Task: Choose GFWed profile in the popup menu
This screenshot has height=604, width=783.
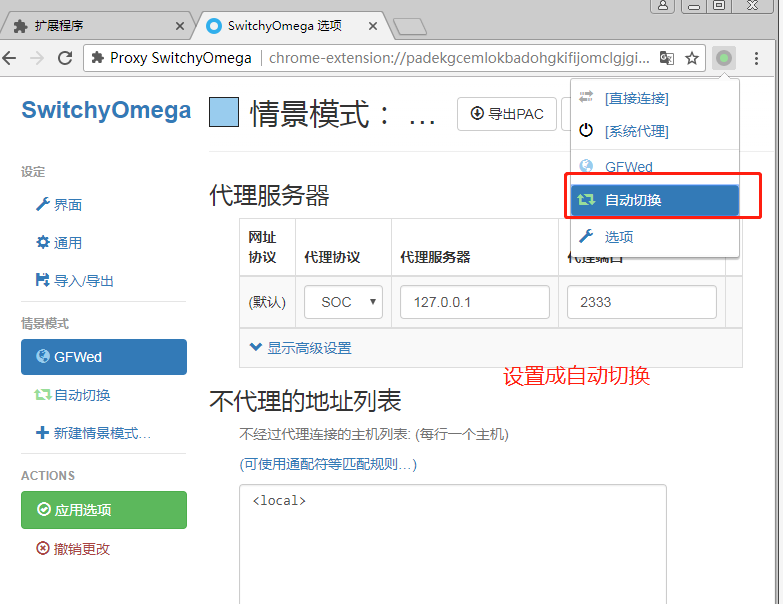Action: [x=655, y=167]
